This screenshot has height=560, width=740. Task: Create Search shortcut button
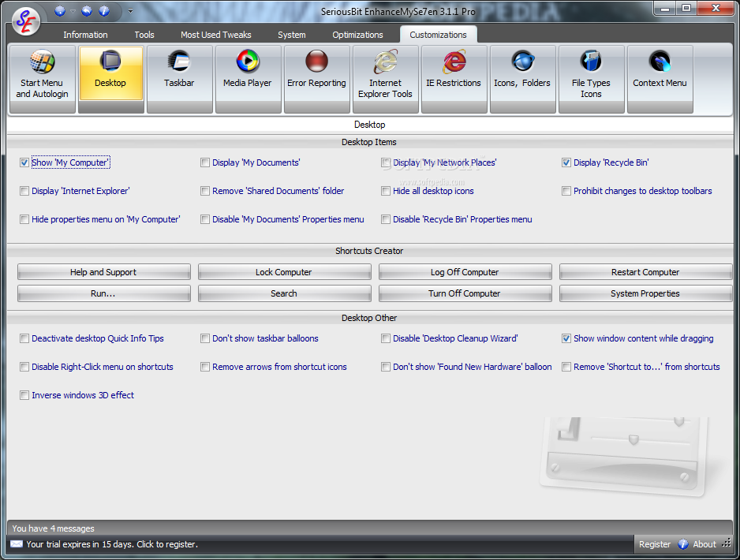284,293
